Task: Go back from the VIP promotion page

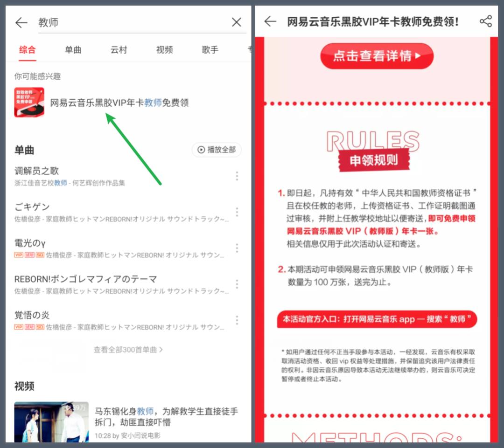Action: point(270,21)
